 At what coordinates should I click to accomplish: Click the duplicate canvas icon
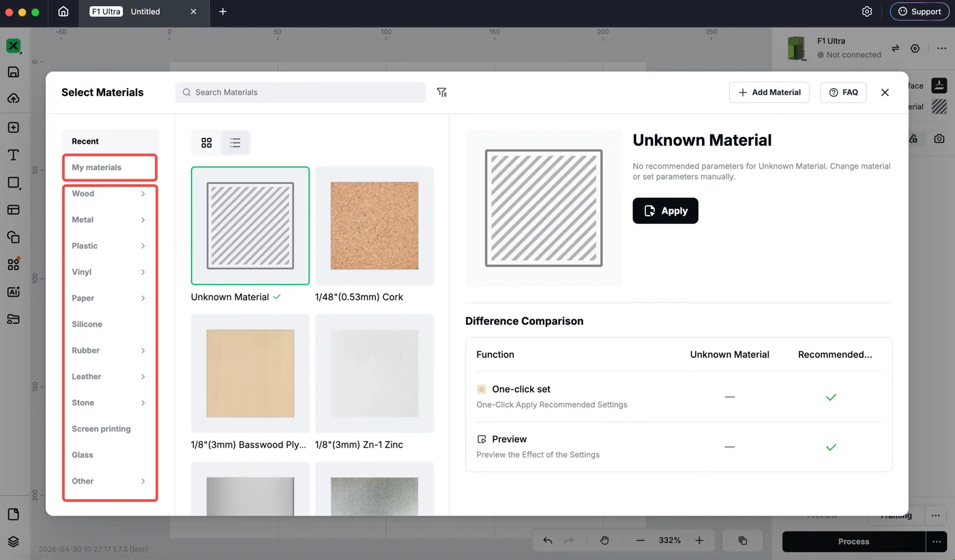coord(743,540)
